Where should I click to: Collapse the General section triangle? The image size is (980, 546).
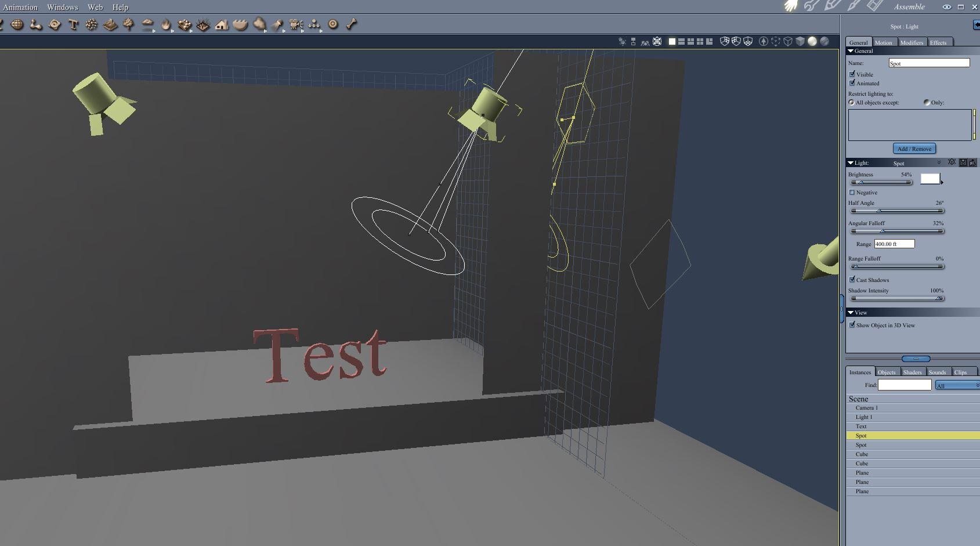pyautogui.click(x=851, y=51)
